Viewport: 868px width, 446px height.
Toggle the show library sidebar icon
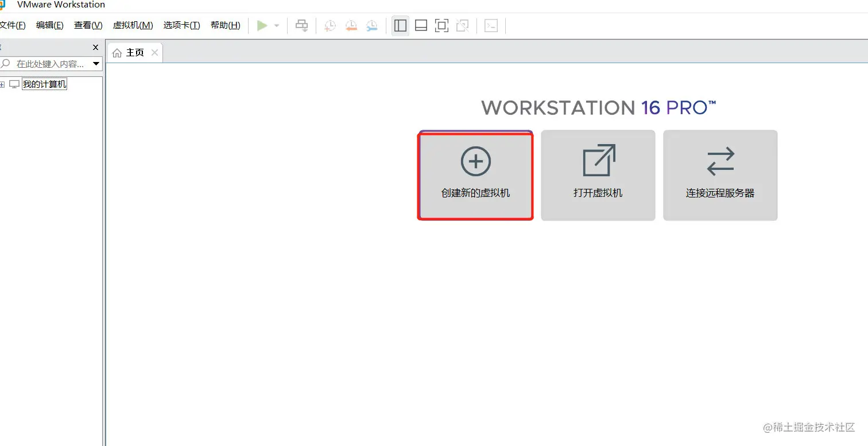(400, 25)
